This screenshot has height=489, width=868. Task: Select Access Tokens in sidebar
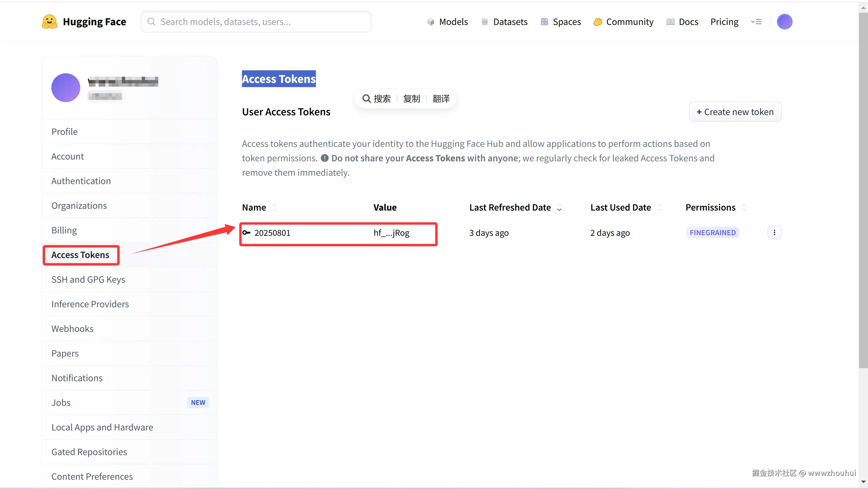(130, 255)
